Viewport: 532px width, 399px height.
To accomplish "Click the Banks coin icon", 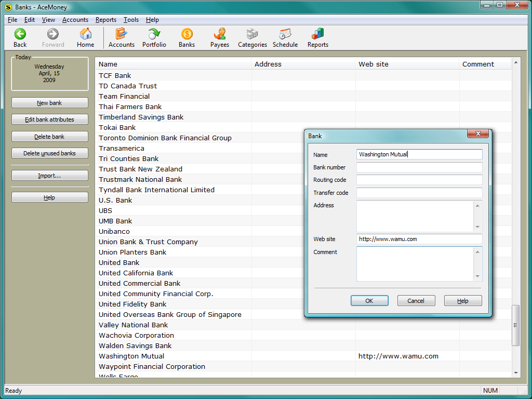I will (x=187, y=35).
